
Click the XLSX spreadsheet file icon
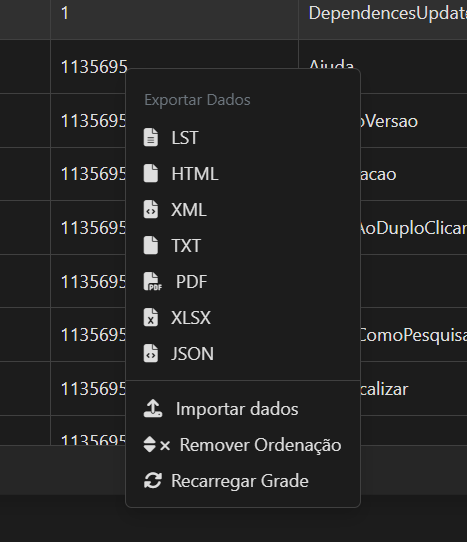(151, 317)
